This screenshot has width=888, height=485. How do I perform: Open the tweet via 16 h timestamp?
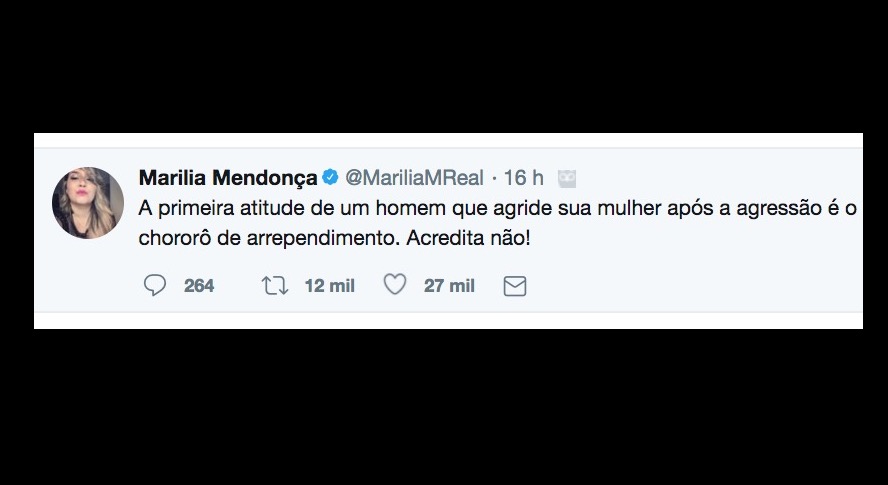tap(524, 178)
